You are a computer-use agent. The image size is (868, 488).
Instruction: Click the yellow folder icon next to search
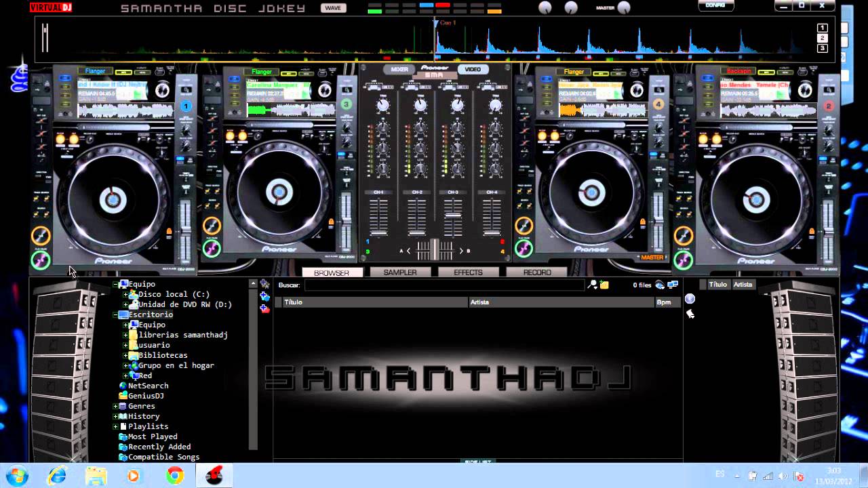(604, 285)
